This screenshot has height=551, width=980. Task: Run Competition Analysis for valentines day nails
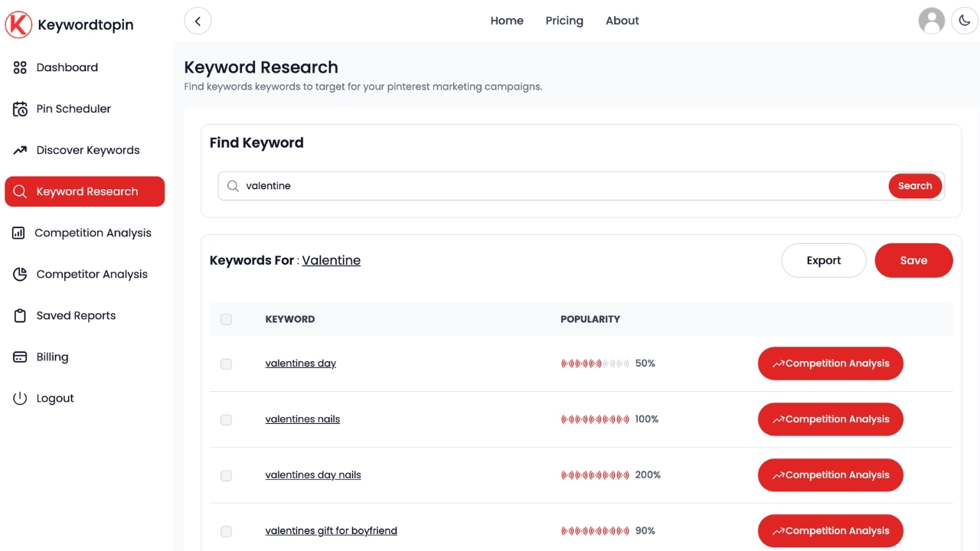coord(831,475)
